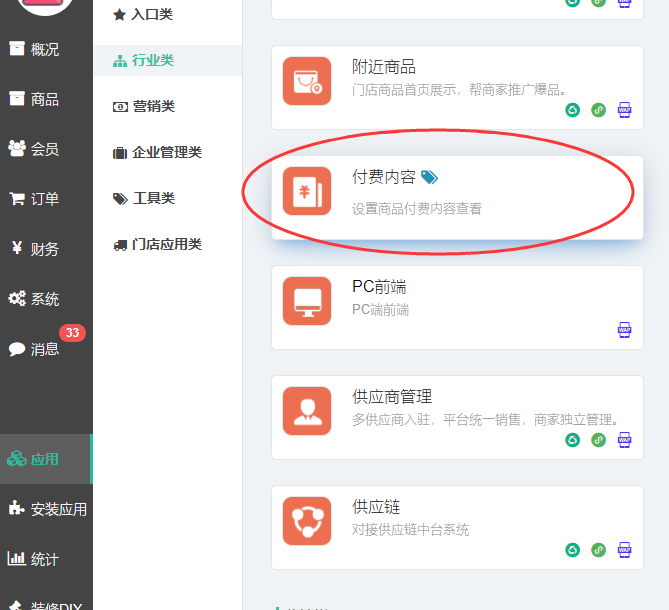Click the WAP icon on 供应链 card

625,550
